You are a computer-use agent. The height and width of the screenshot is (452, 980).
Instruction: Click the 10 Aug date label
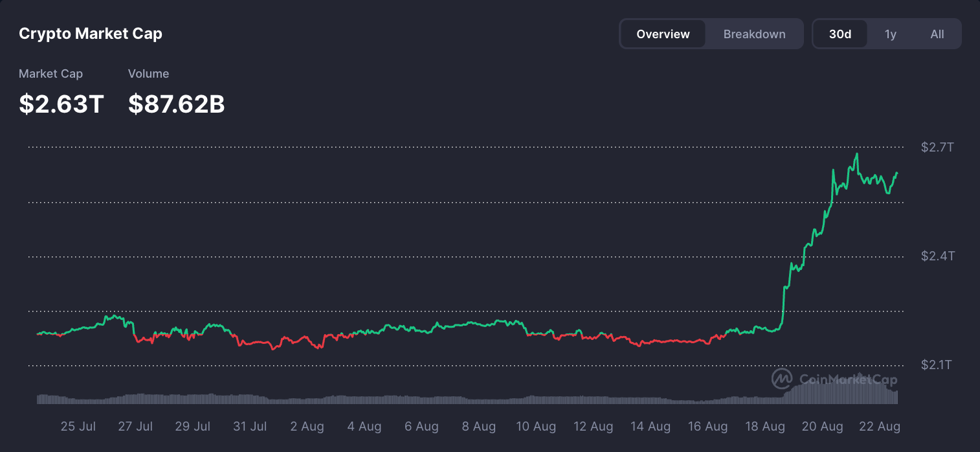[536, 426]
